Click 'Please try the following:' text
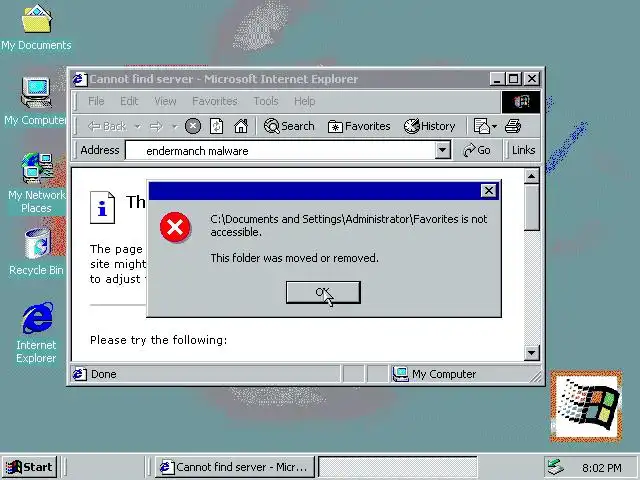This screenshot has height=480, width=640. [x=158, y=340]
